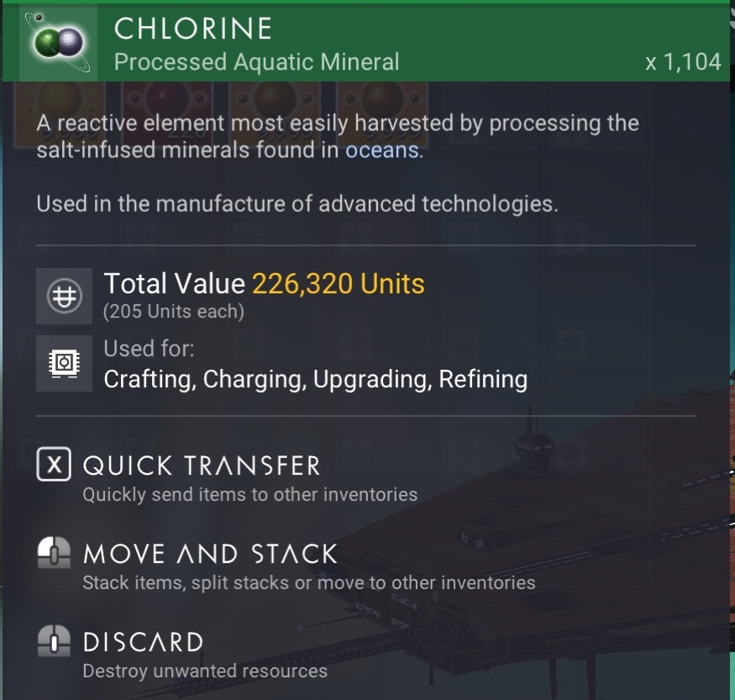This screenshot has height=700, width=735.
Task: Click the advanced technologies description line
Action: 297,204
